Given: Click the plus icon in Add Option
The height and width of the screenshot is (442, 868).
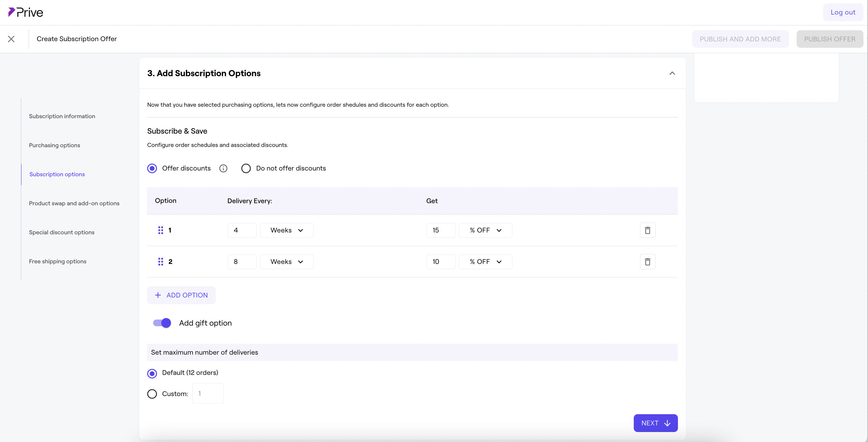Looking at the screenshot, I should click(x=158, y=295).
